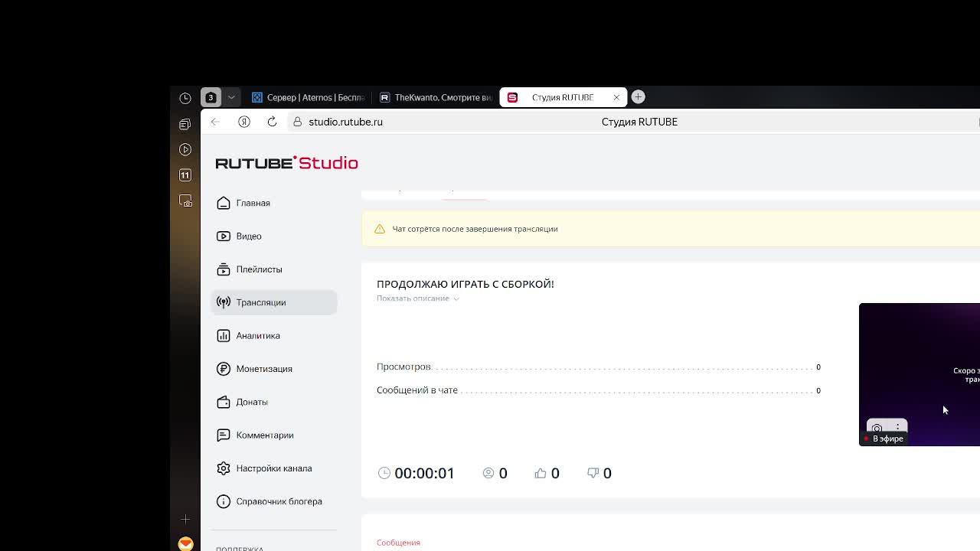Click the thumbs-up likes icon

pyautogui.click(x=541, y=473)
